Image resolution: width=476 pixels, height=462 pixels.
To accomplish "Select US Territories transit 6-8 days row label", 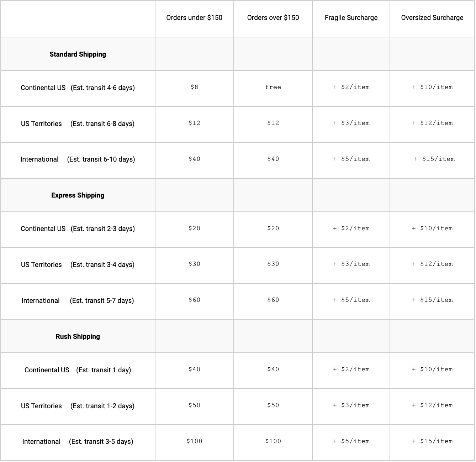I will click(78, 124).
